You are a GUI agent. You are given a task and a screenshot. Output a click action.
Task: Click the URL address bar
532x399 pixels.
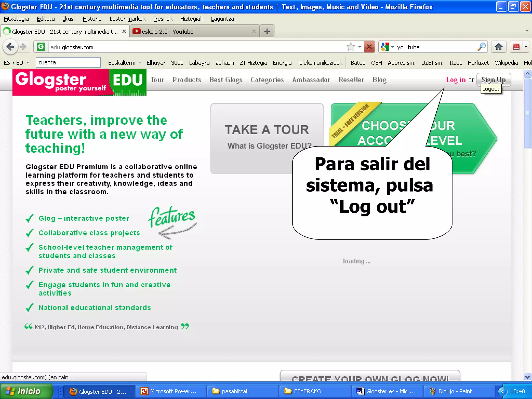pos(197,47)
